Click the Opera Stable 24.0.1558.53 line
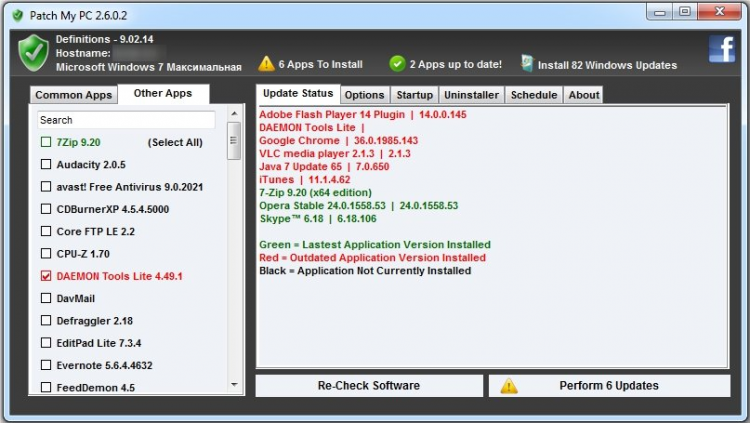This screenshot has height=423, width=750. pos(359,206)
